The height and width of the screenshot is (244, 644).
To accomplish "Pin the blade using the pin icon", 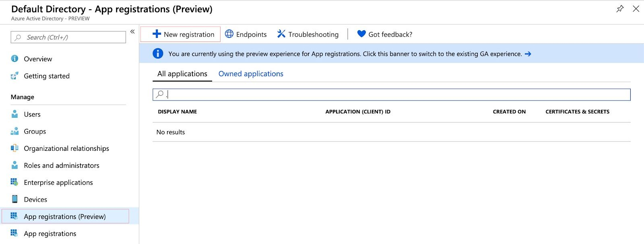I will pos(620,8).
